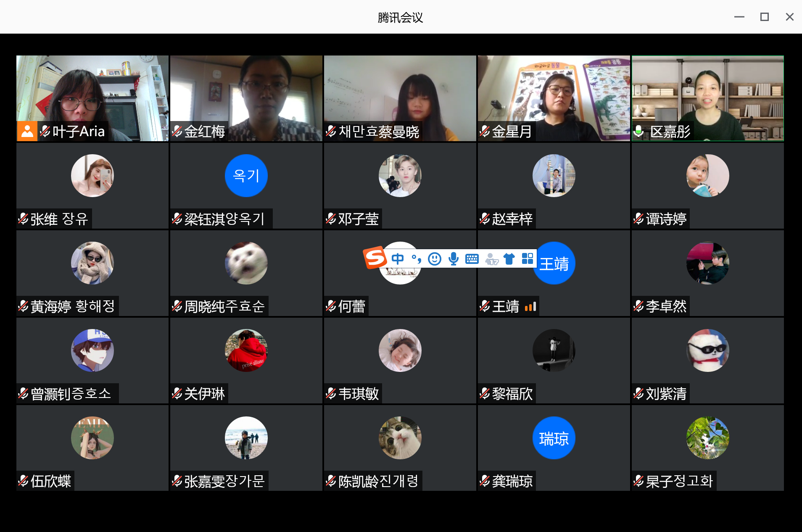Click the name label 黄海婷 황해정
Screen dimensions: 802x532
(72, 306)
